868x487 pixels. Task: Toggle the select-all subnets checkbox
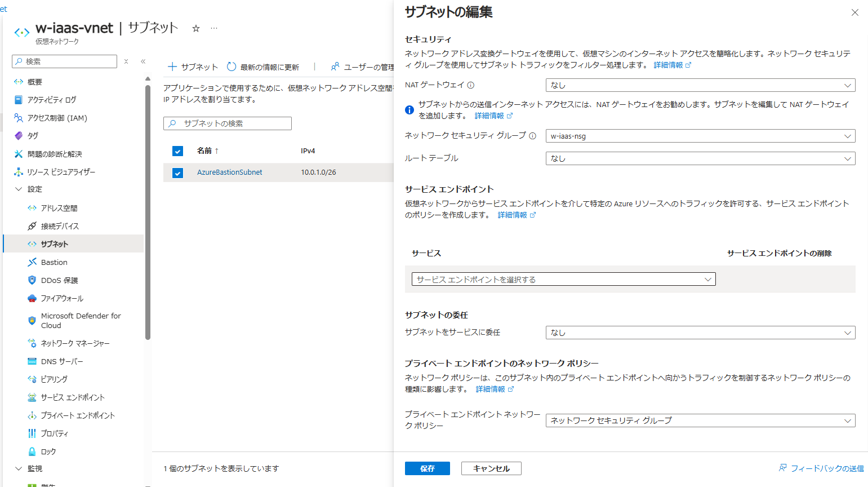point(177,151)
